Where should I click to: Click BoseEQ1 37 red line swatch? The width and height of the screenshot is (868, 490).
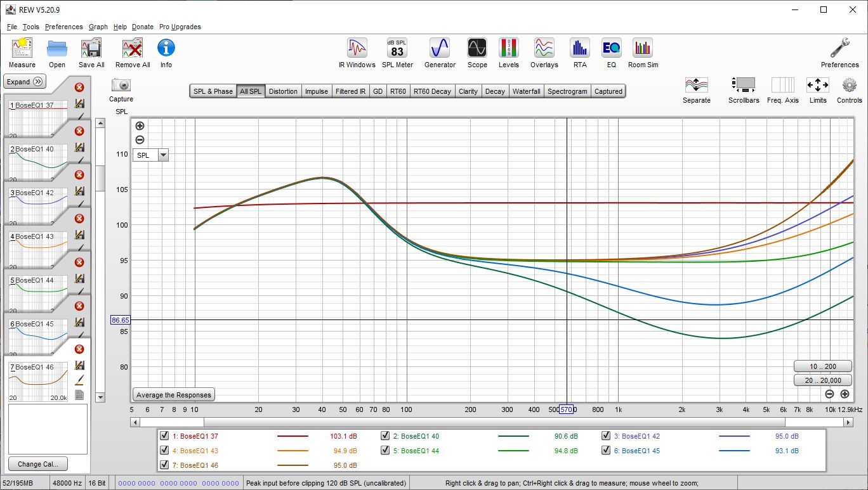(x=293, y=436)
